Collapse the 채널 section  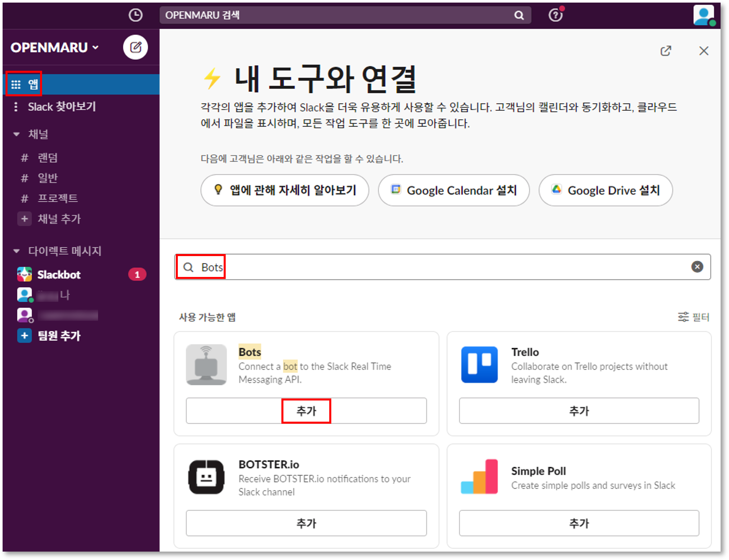pos(16,134)
